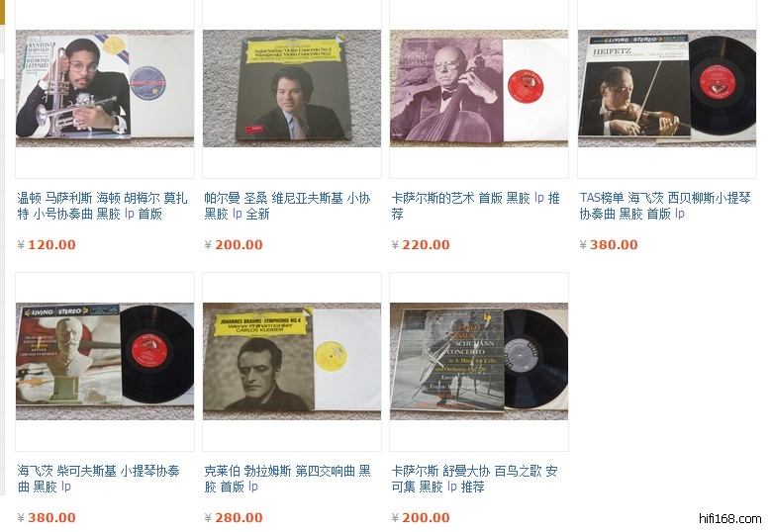Click the ¥200.00 price under the Perlman listing
This screenshot has width=772, height=532.
(234, 245)
